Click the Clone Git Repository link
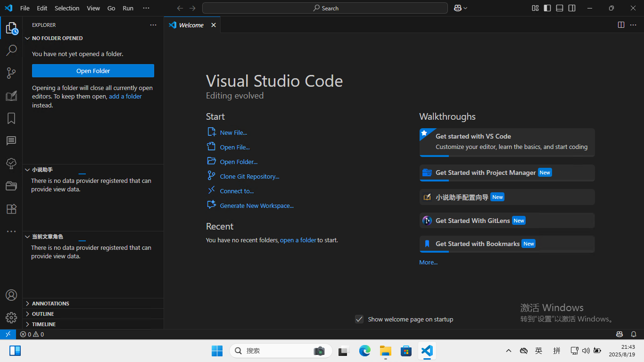Screen dimensions: 644x362 coord(249,176)
